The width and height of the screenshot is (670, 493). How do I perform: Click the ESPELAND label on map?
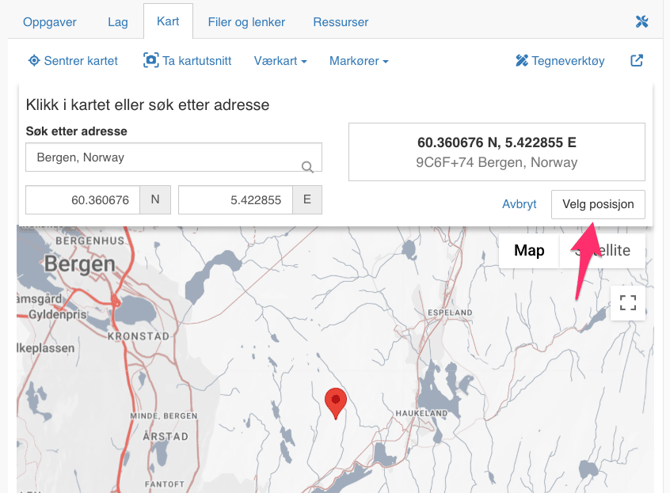pos(450,313)
